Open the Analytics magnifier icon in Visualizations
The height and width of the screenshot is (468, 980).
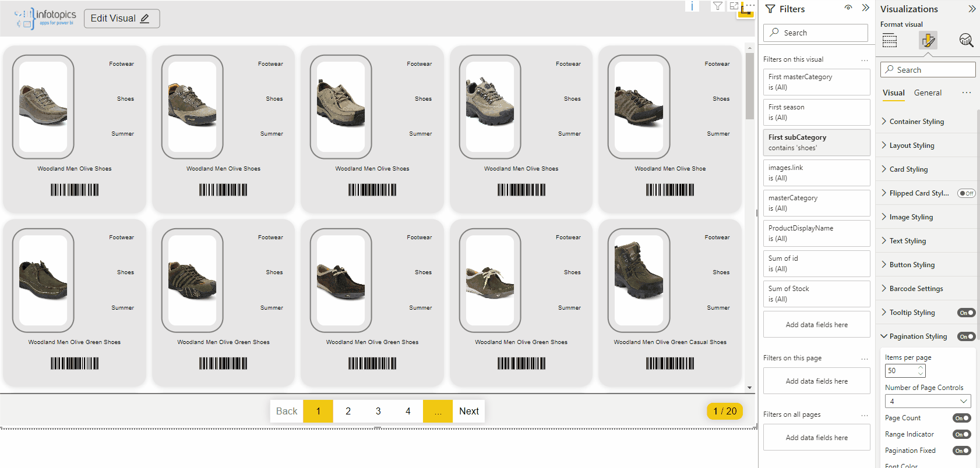pyautogui.click(x=965, y=40)
